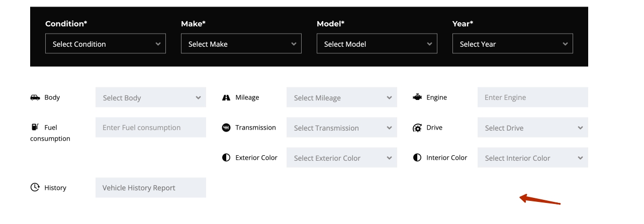The width and height of the screenshot is (644, 224).
Task: Click the car icon beside Body
Action: coord(35,97)
